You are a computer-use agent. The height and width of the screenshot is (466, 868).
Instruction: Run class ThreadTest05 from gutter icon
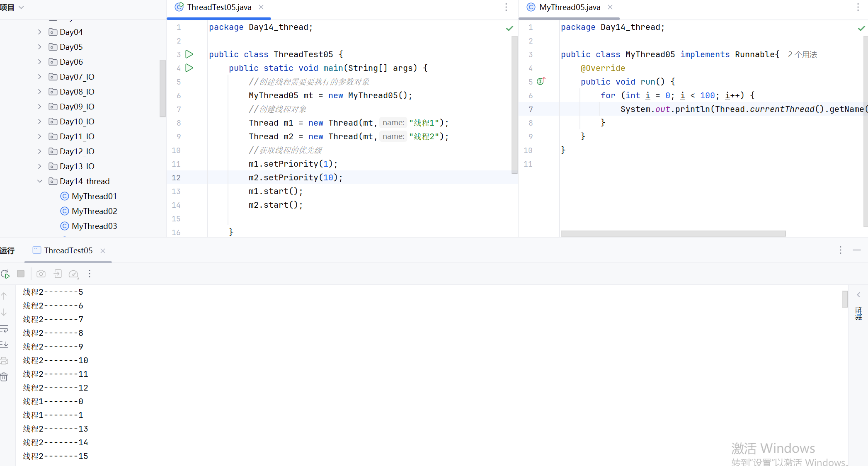pos(189,54)
